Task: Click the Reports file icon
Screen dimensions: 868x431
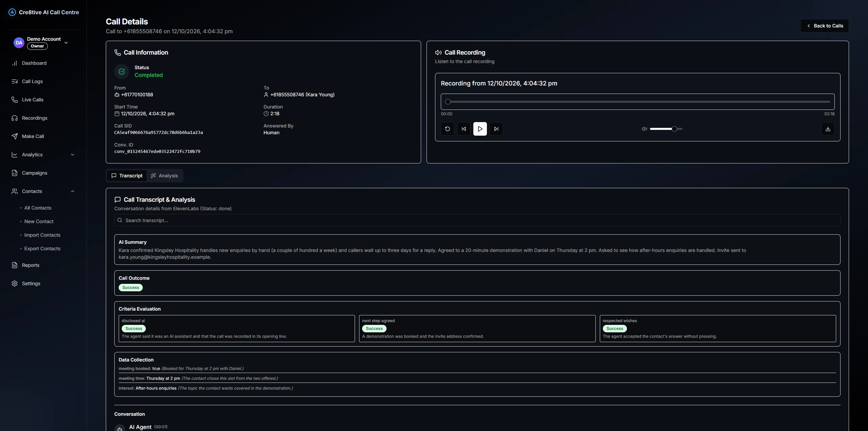Action: coord(15,265)
